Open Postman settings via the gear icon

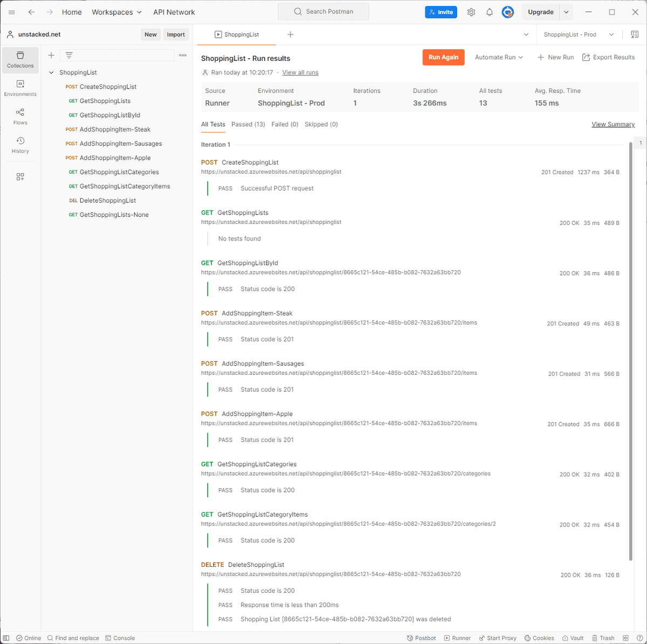[471, 12]
